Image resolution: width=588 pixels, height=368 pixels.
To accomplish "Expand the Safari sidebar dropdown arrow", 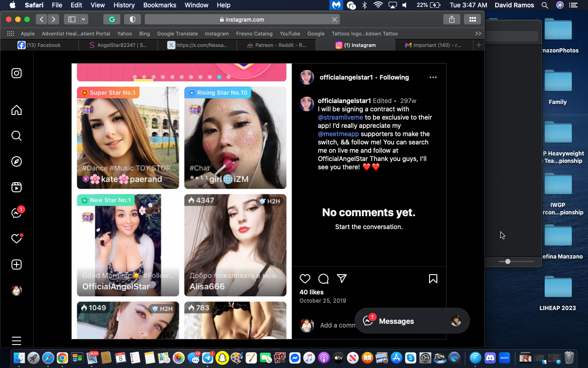I will pos(84,19).
